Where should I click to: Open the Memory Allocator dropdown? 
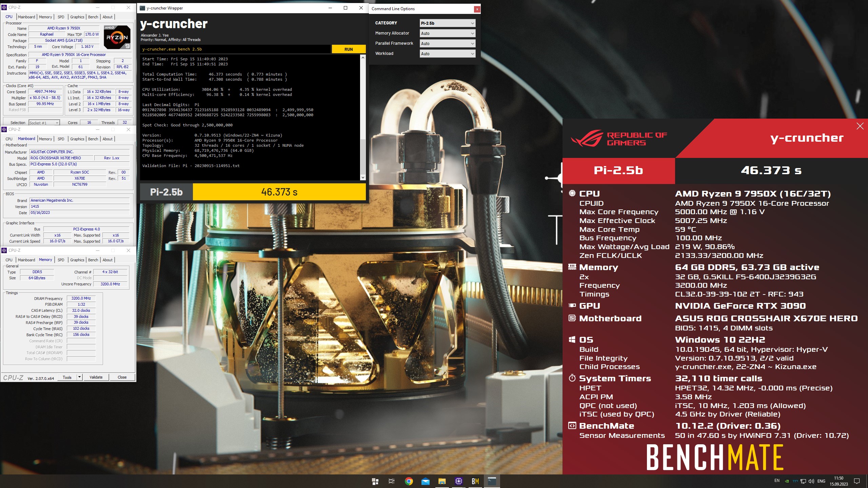447,33
